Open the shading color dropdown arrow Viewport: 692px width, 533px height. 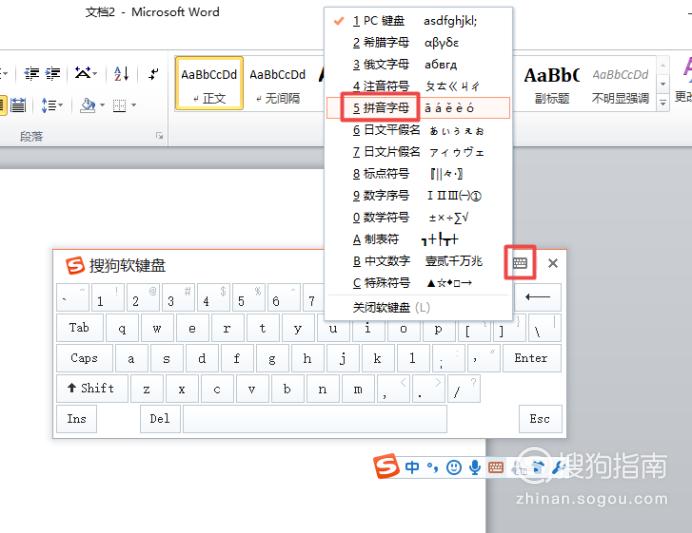click(x=102, y=105)
